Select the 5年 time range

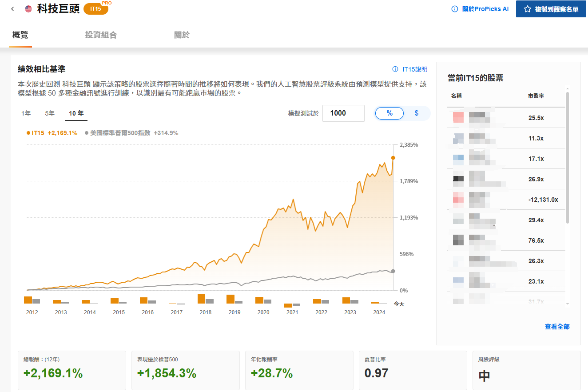click(50, 113)
